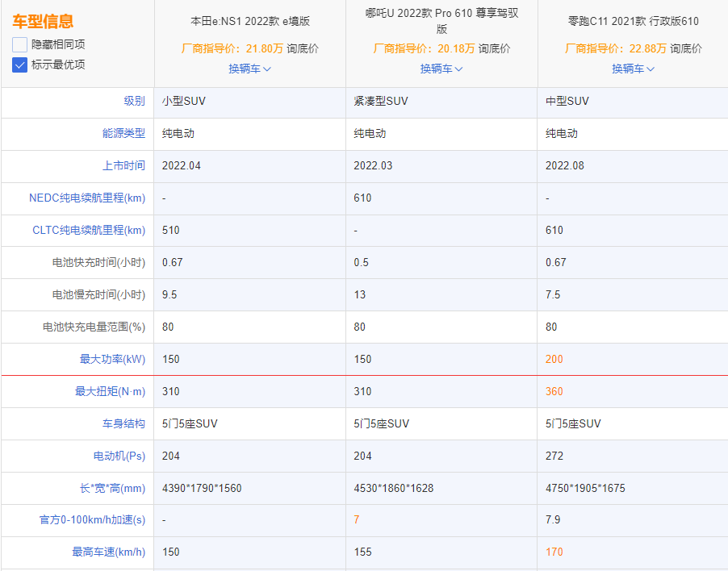Image resolution: width=728 pixels, height=571 pixels.
Task: Click the 车型信息 heading
Action: pyautogui.click(x=43, y=22)
